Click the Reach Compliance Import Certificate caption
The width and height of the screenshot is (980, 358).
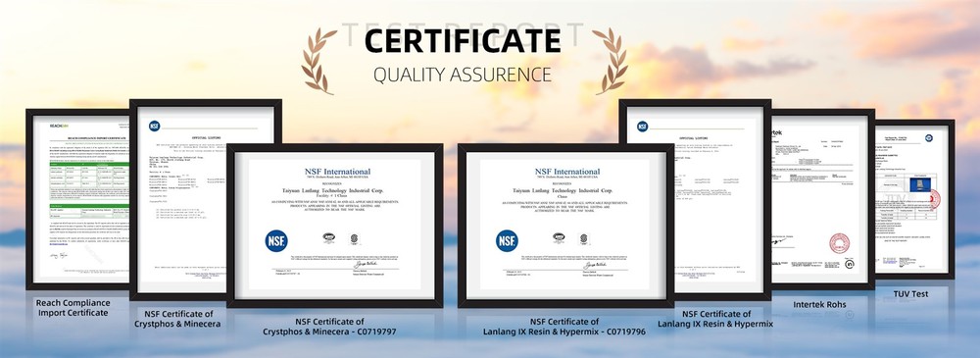[73, 307]
